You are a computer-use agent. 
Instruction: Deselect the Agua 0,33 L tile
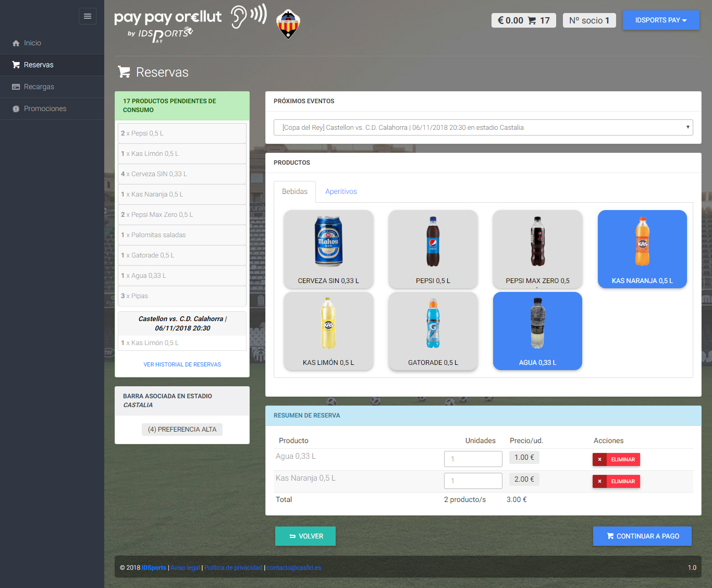click(537, 330)
